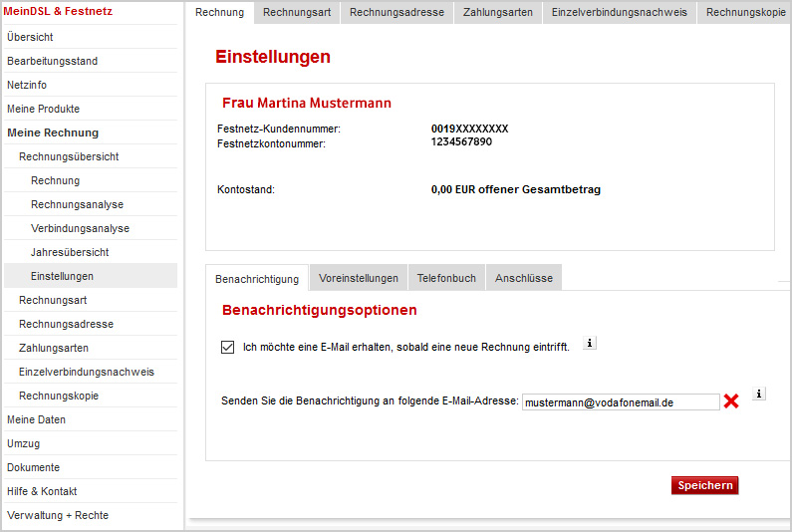Expand Meine Daten sidebar section
This screenshot has width=792, height=532.
pos(36,419)
